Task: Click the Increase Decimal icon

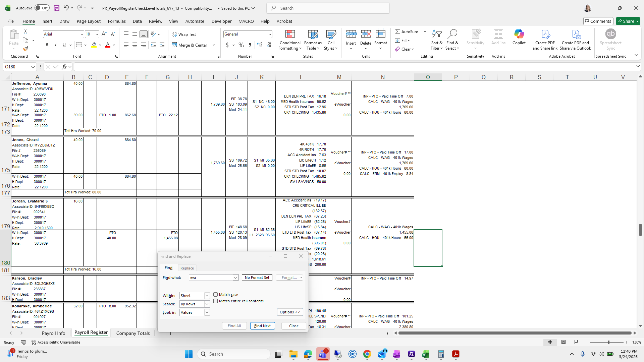Action: (259, 45)
